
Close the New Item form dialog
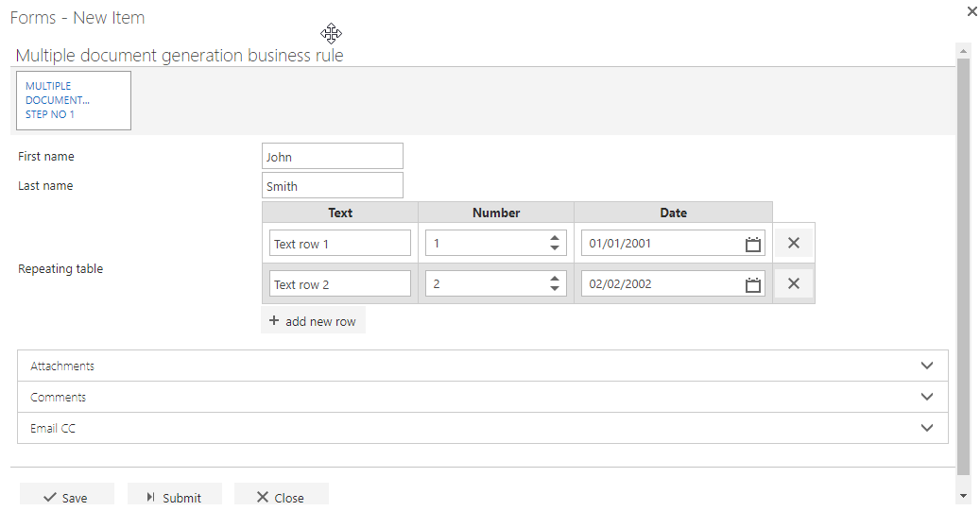coord(971,11)
